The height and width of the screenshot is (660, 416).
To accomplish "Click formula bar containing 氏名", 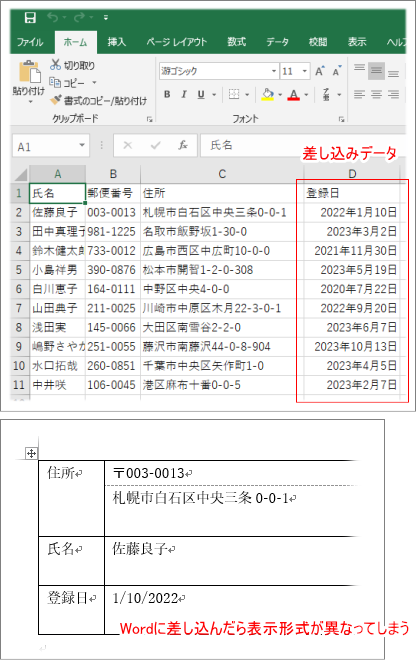I will [303, 146].
